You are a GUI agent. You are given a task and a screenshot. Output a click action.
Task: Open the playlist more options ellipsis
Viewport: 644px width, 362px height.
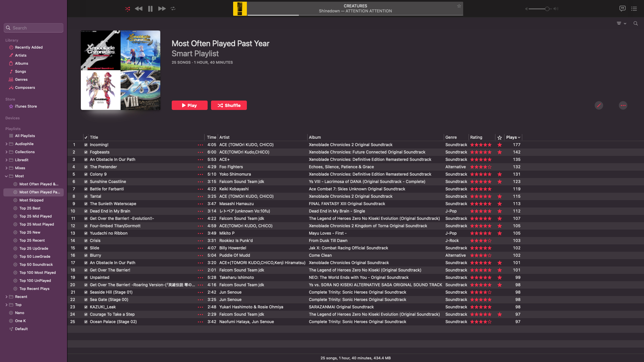pyautogui.click(x=623, y=105)
